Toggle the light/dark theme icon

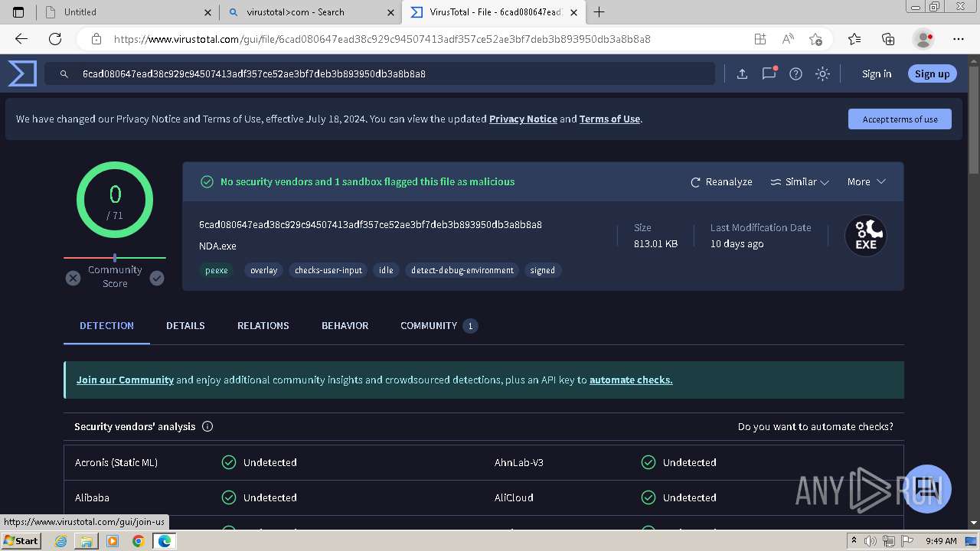(x=823, y=73)
